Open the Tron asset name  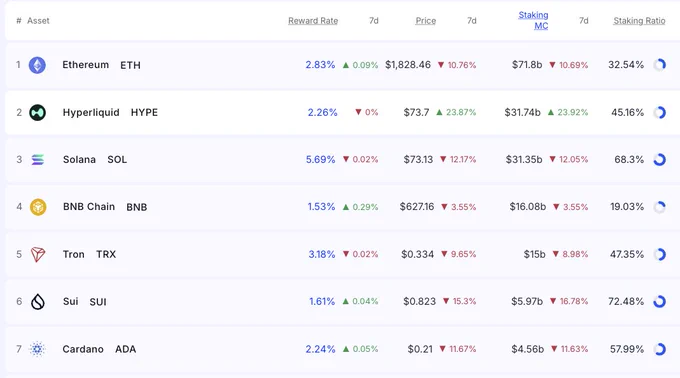pos(74,254)
